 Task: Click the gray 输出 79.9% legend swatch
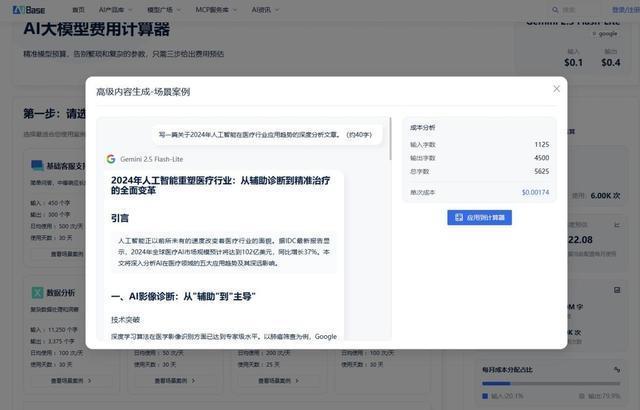point(582,396)
